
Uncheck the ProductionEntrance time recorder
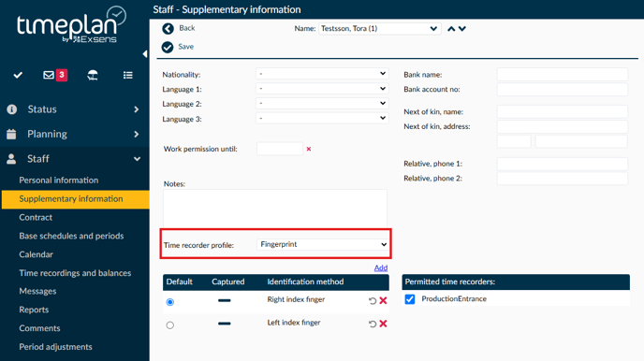[x=409, y=299]
